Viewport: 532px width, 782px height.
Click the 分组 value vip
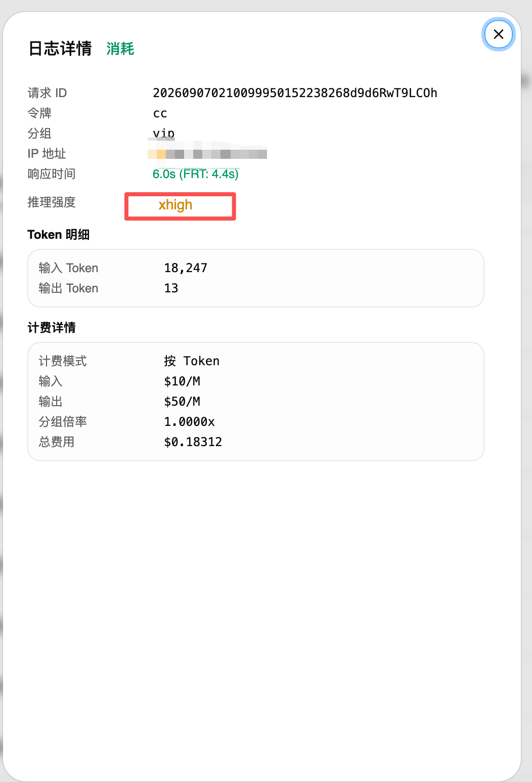[164, 134]
